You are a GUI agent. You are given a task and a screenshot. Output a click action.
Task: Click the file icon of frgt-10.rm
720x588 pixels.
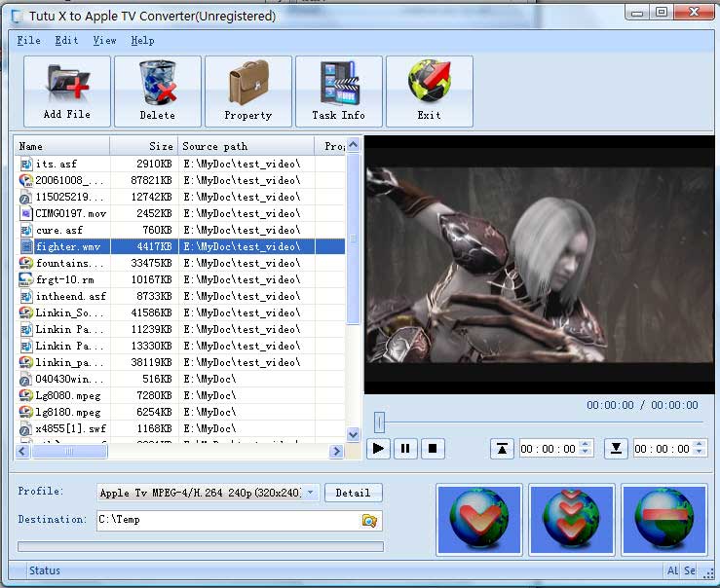[x=26, y=279]
